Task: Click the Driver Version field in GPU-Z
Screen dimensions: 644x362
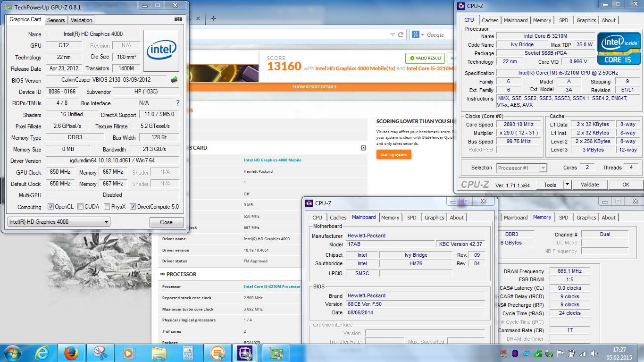Action: (112, 160)
